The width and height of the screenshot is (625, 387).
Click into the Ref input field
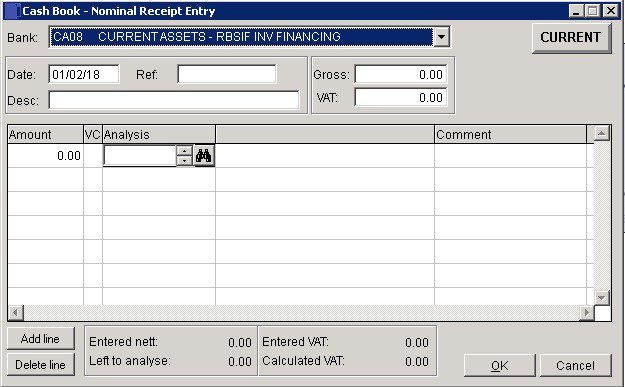point(227,75)
